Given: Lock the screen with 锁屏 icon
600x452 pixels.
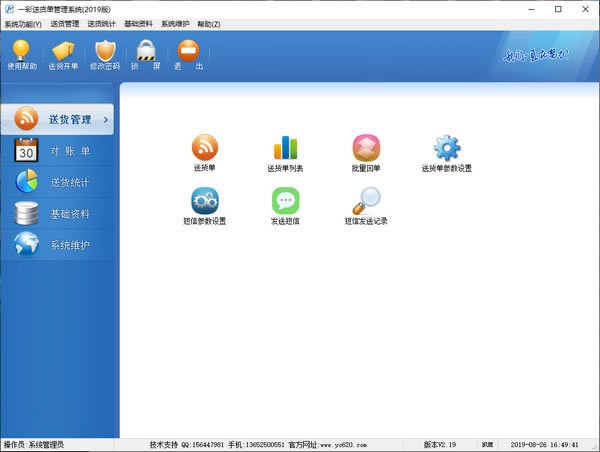Looking at the screenshot, I should [x=146, y=52].
